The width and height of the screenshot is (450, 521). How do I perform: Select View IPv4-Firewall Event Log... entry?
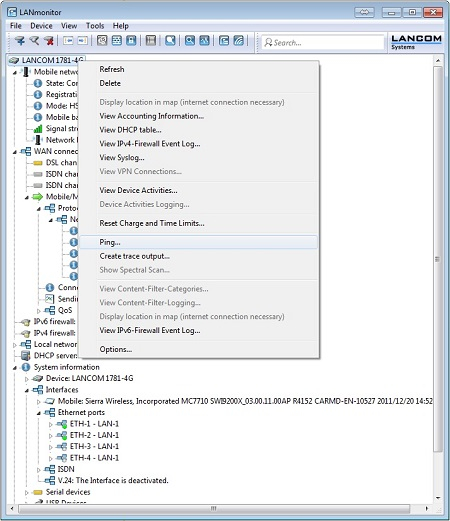tap(199, 144)
